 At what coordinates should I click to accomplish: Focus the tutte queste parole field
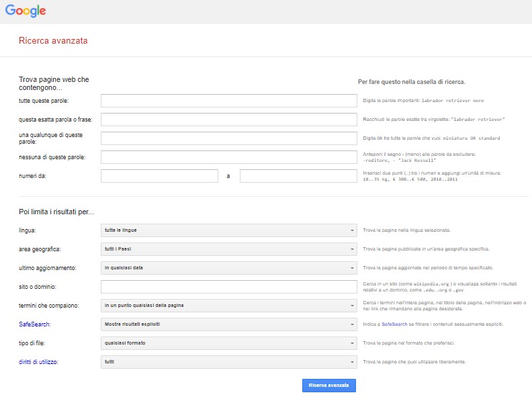(x=228, y=101)
